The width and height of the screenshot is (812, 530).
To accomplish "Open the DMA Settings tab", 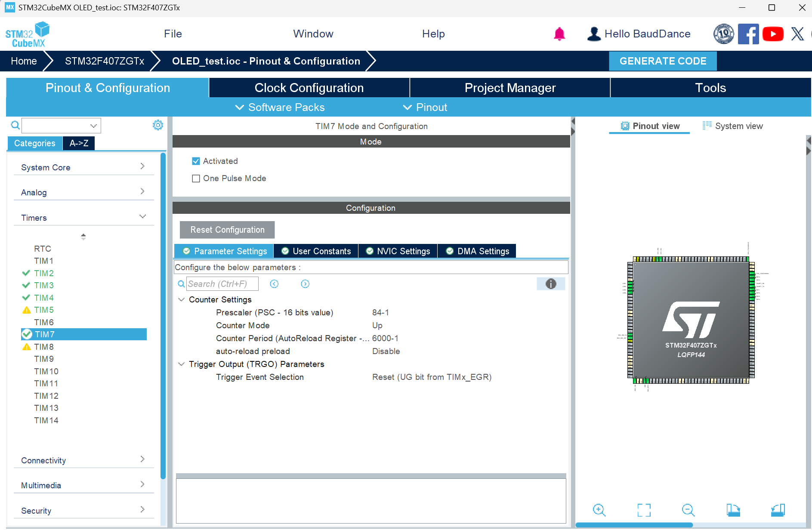I will 477,251.
